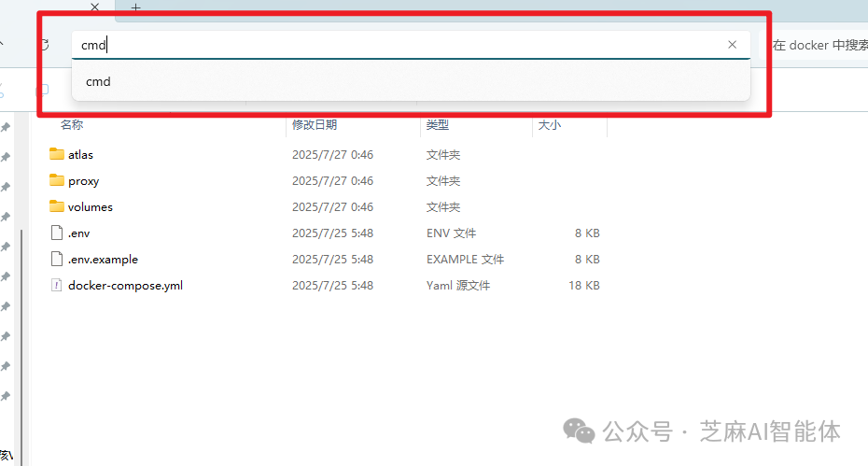868x466 pixels.
Task: Select the docker-compose.yml file icon
Action: coord(56,285)
